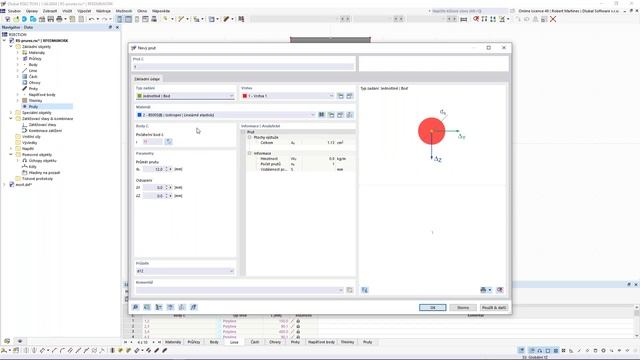
Task: Click pick point icon next to Počáteční bod
Action: click(x=169, y=142)
